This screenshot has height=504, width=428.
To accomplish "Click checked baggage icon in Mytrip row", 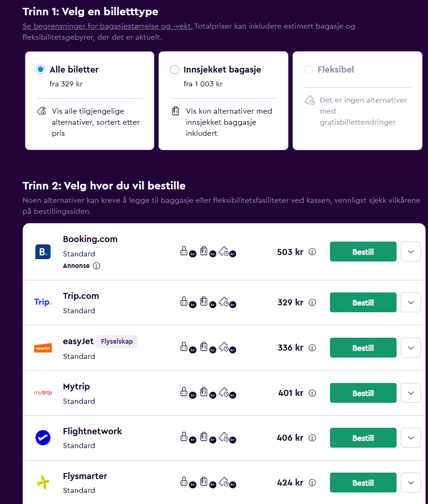I will pos(206,393).
